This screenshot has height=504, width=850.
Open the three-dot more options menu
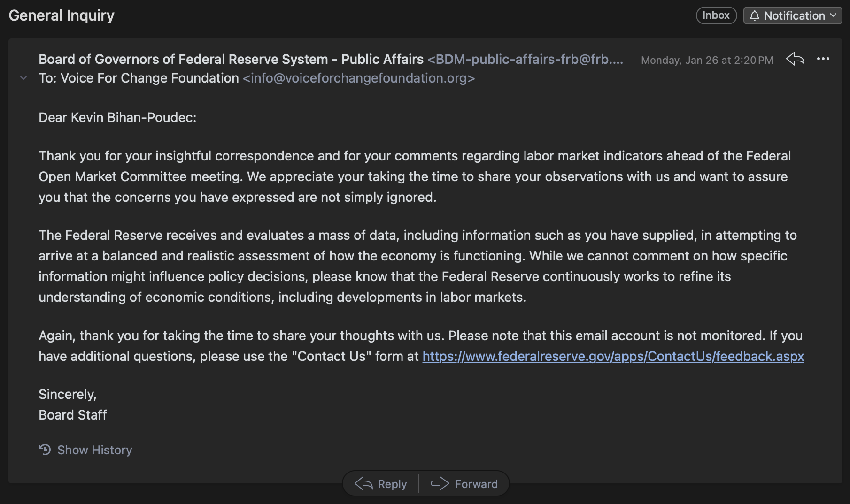(823, 59)
